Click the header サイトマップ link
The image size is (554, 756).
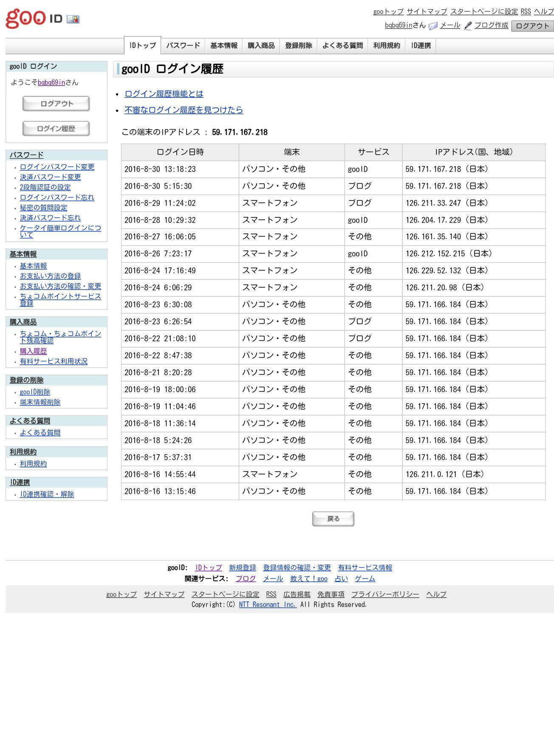pyautogui.click(x=427, y=11)
